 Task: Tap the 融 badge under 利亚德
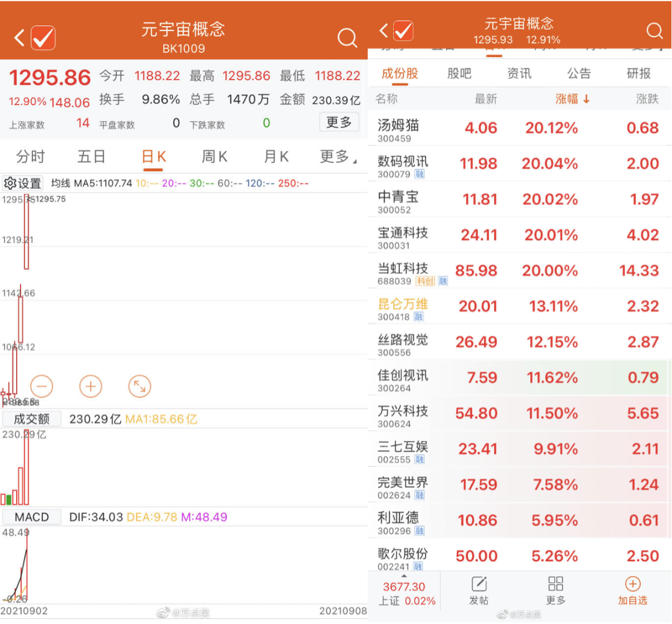click(x=419, y=531)
